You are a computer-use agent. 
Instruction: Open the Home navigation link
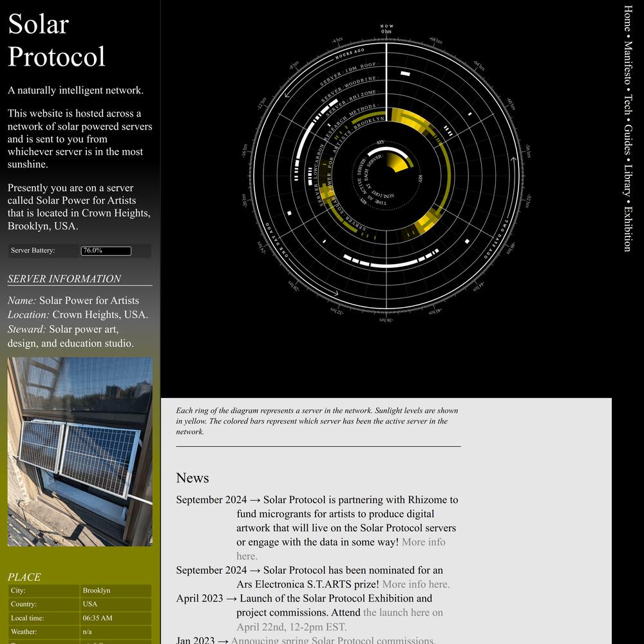point(627,19)
